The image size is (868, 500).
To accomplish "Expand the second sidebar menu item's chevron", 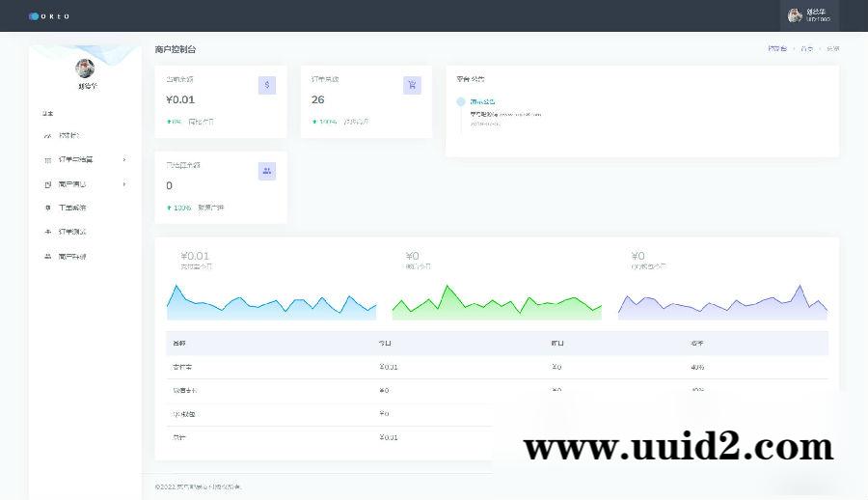I will coord(123,159).
